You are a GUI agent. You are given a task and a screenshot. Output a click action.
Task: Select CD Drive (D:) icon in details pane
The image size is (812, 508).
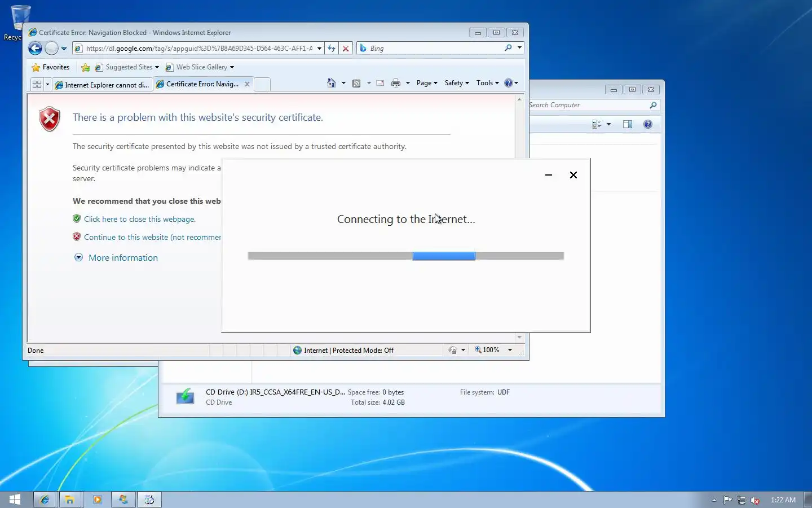point(185,397)
